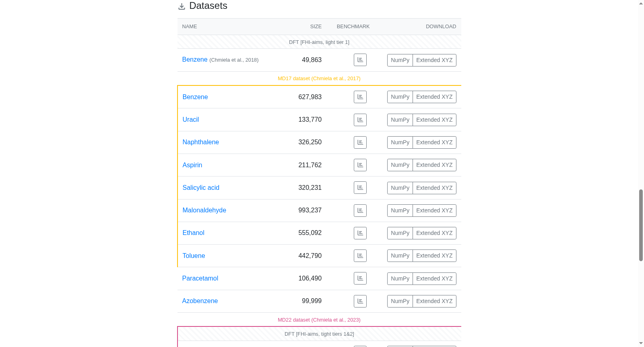644x347 pixels.
Task: Download Azobenzene Extended XYZ file
Action: click(434, 301)
